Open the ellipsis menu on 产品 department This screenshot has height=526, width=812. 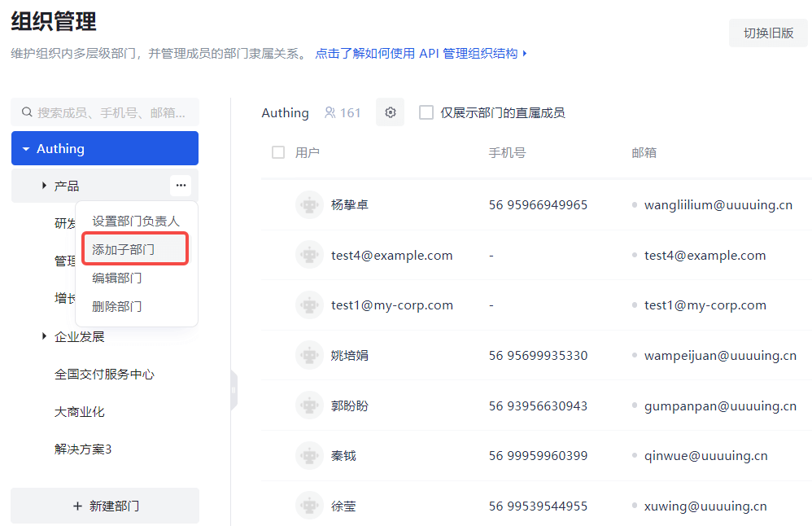[x=181, y=185]
